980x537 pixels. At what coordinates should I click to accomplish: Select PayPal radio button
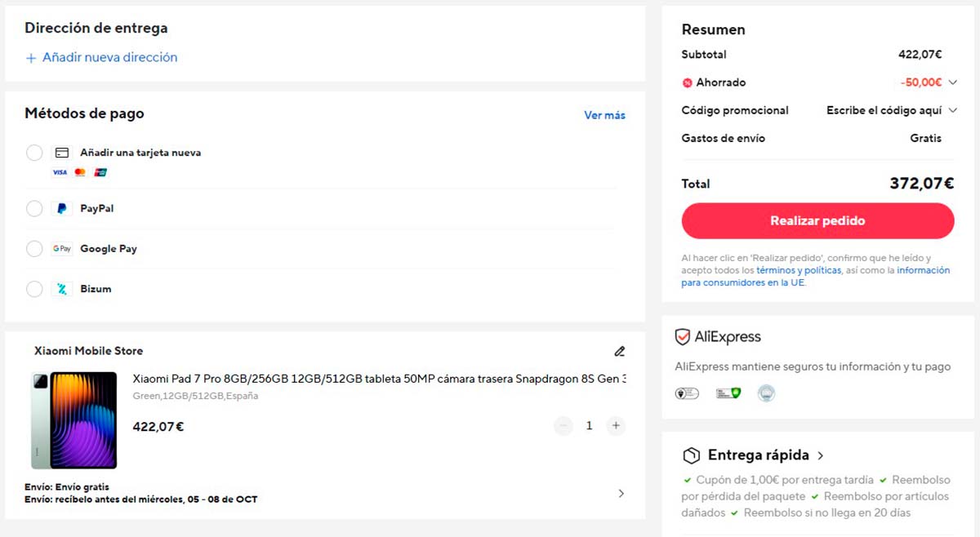[34, 209]
